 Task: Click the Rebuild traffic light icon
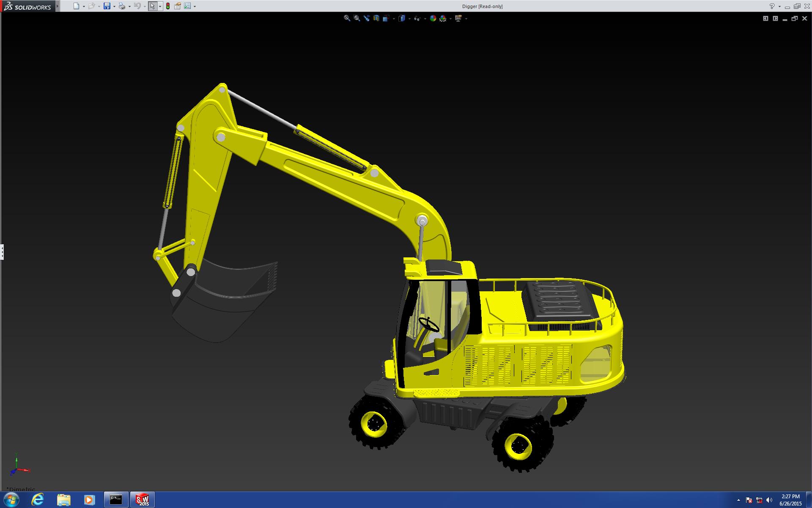click(168, 6)
